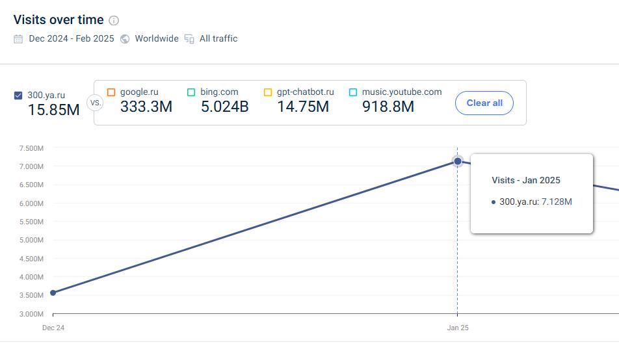Toggle the gpt-chatbot.ru yellow checkbox
The height and width of the screenshot is (364, 619).
(x=268, y=92)
